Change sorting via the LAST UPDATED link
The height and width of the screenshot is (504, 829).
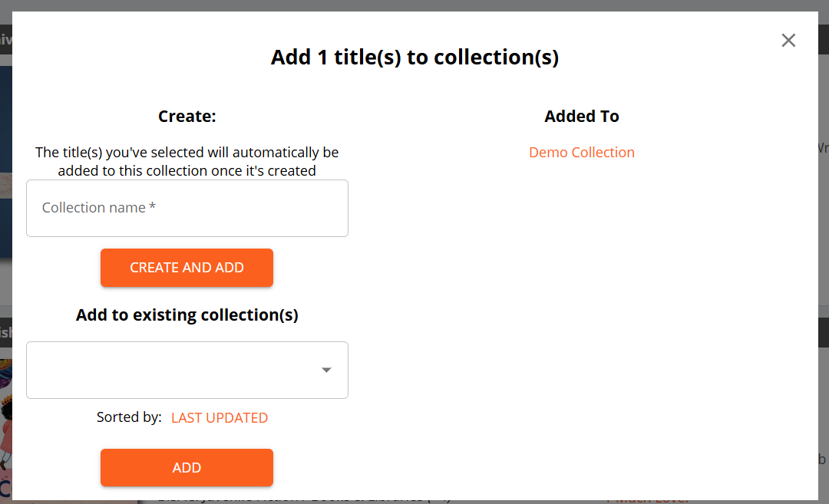(220, 418)
